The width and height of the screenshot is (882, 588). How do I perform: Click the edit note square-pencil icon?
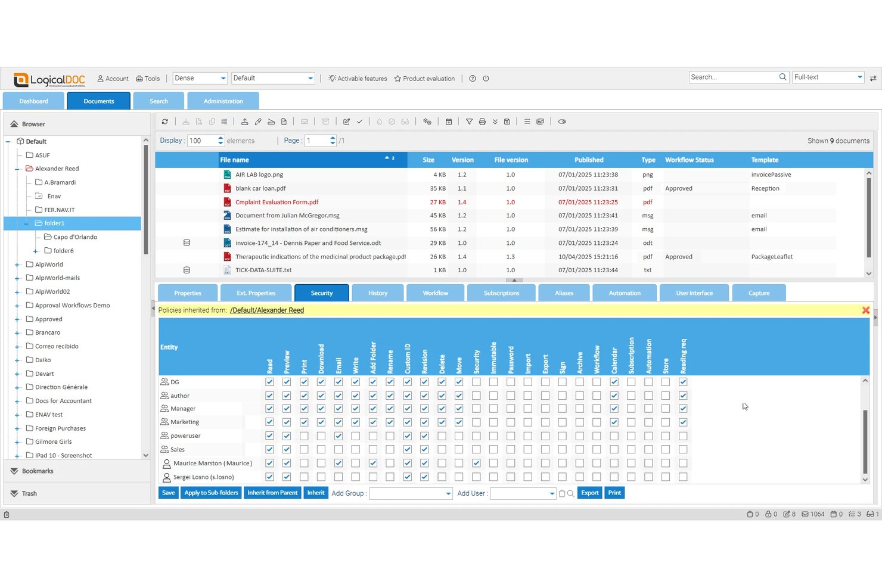[347, 122]
